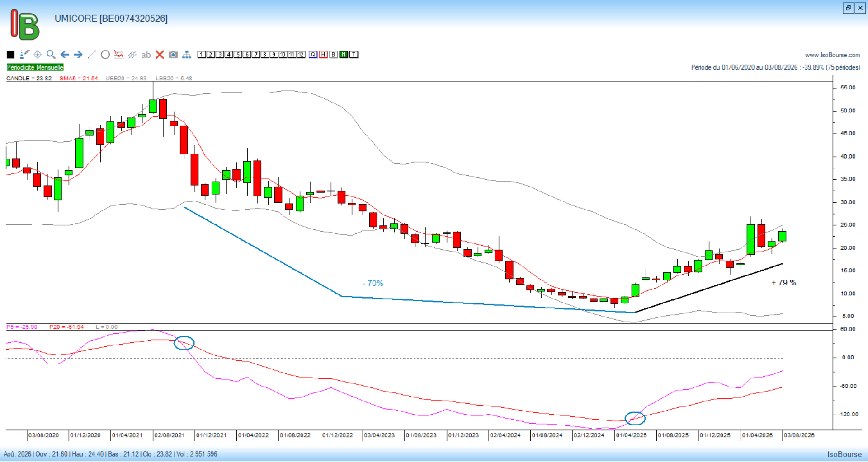Image resolution: width=868 pixels, height=462 pixels.
Task: Click the 55.00 price axis label
Action: click(x=848, y=88)
